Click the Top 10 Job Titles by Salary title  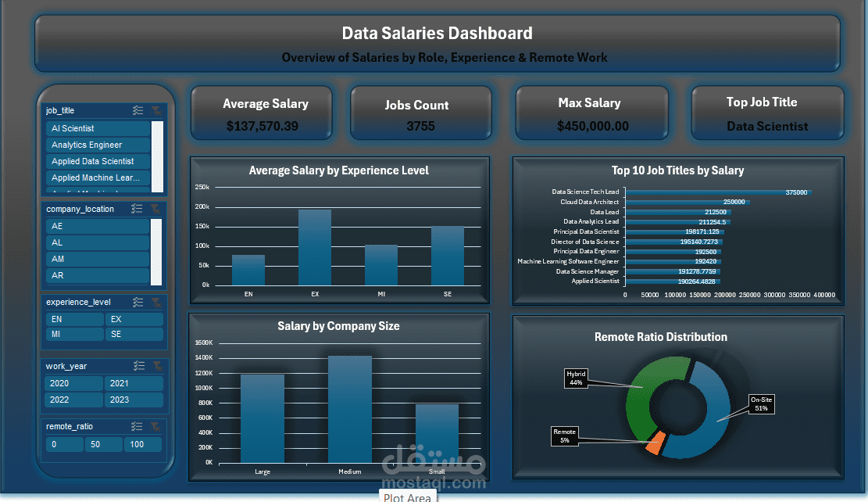(677, 170)
